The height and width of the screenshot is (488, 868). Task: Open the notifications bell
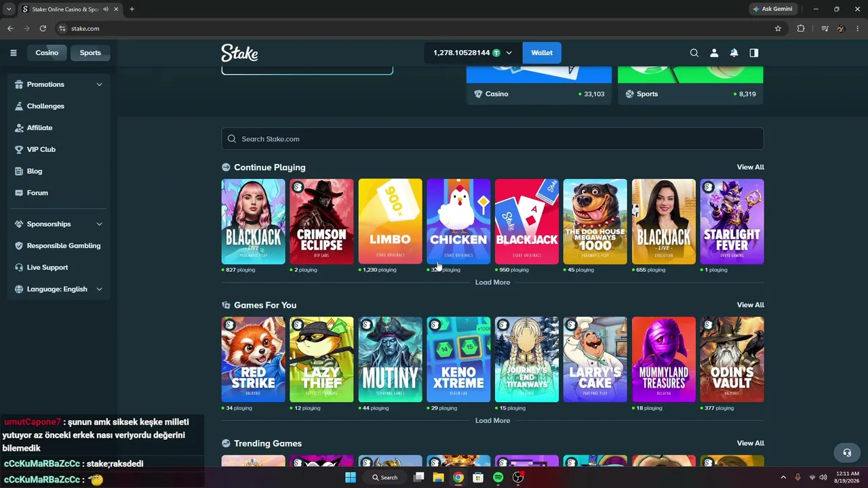pyautogui.click(x=734, y=53)
